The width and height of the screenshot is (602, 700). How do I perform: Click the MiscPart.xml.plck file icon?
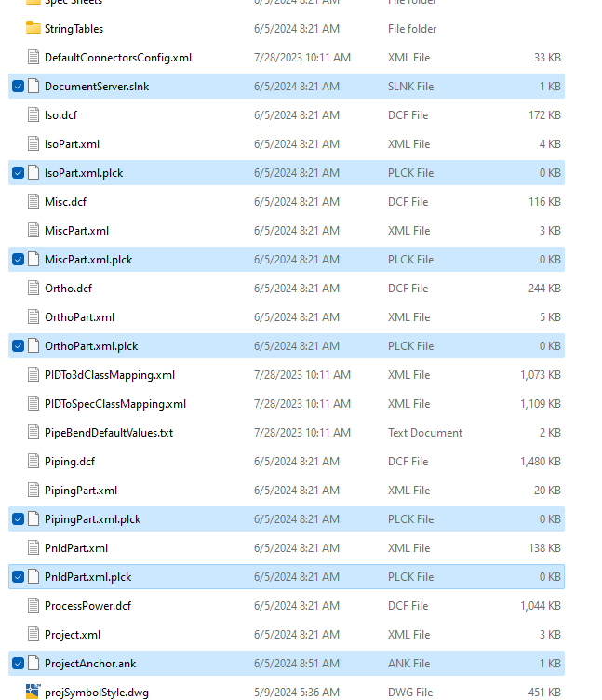tap(33, 260)
